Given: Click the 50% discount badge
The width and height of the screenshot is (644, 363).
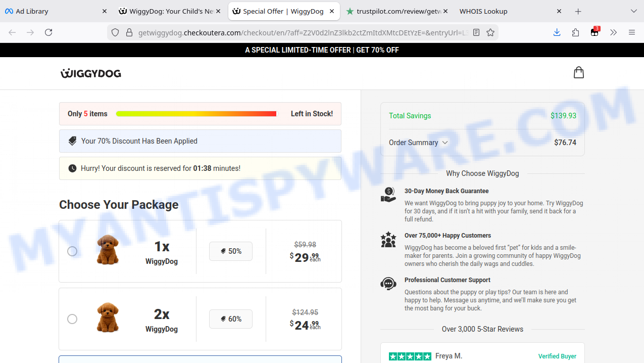Looking at the screenshot, I should click(x=231, y=251).
